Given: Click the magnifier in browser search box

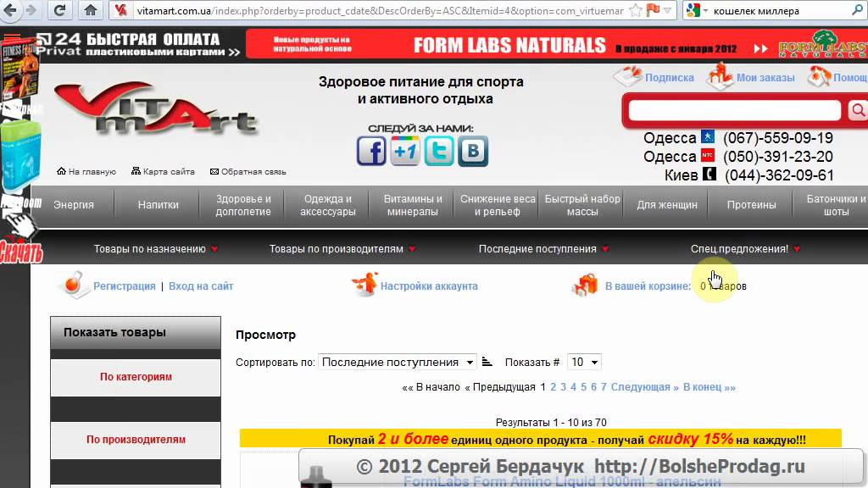Looking at the screenshot, I should 858,10.
